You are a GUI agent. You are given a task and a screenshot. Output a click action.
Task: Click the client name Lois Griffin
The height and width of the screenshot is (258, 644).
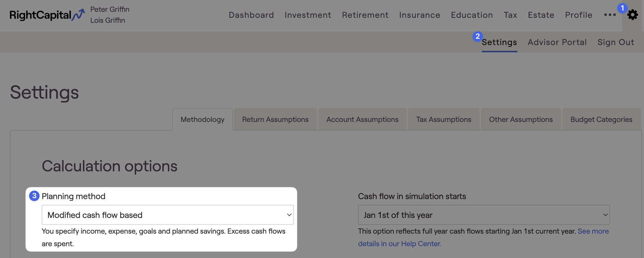point(108,20)
